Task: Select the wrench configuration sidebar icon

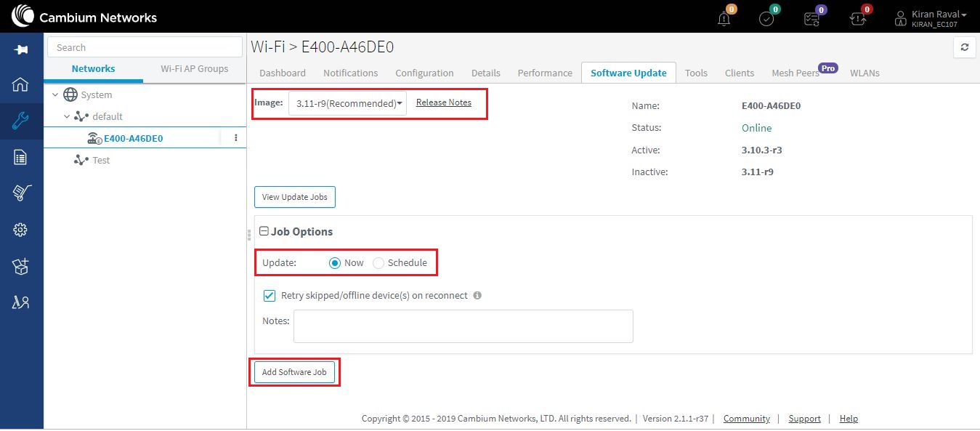Action: [20, 121]
